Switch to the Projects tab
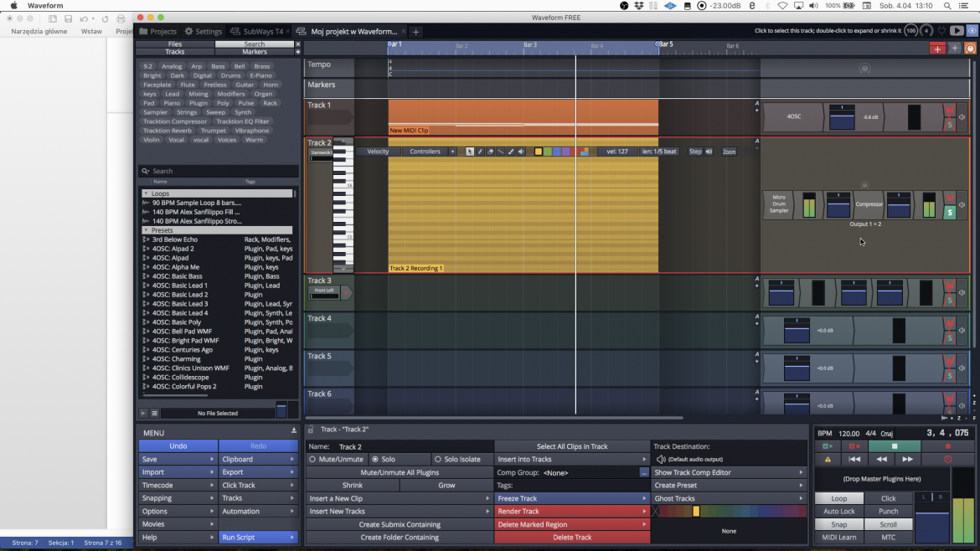 (x=158, y=31)
